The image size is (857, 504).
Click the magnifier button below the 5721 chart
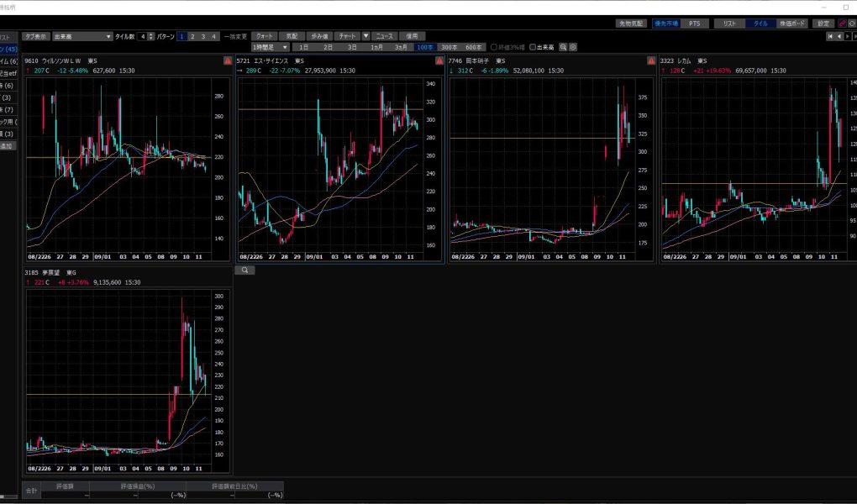[x=244, y=270]
